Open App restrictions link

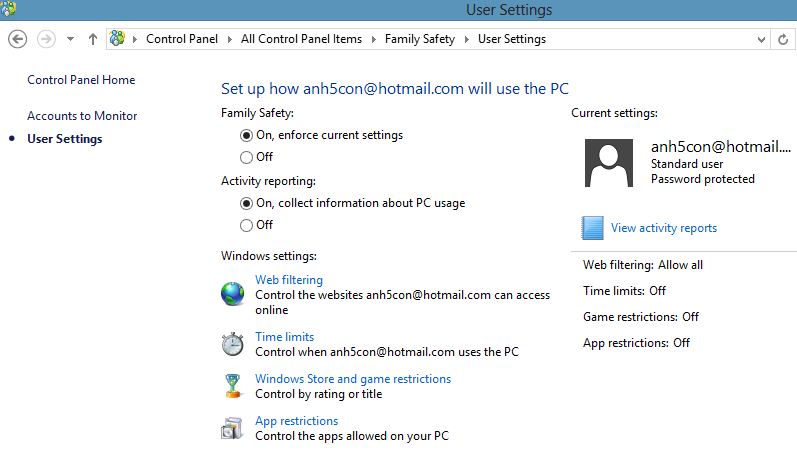click(x=296, y=421)
